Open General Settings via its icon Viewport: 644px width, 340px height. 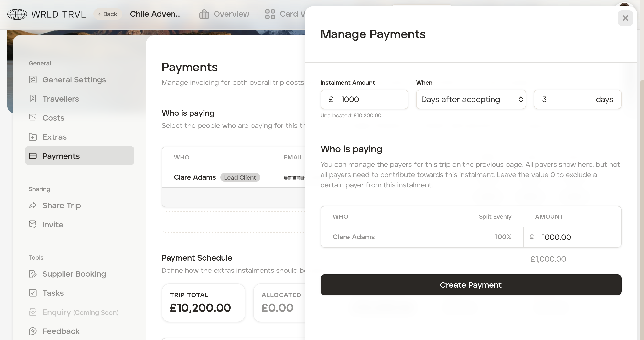tap(33, 79)
